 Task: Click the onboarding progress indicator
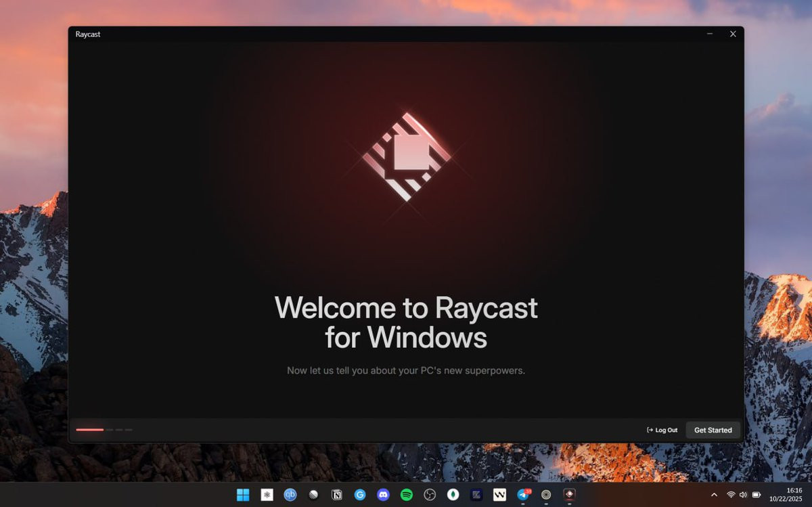104,429
